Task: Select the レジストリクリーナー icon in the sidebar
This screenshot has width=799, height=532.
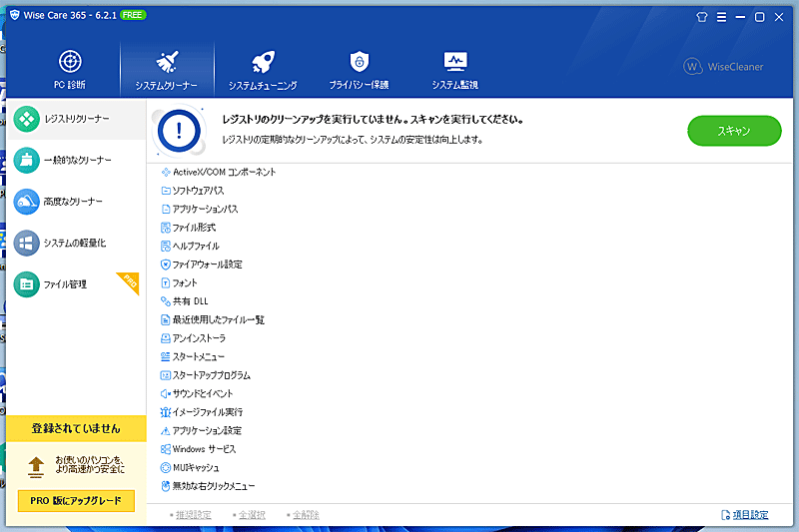Action: click(x=27, y=119)
